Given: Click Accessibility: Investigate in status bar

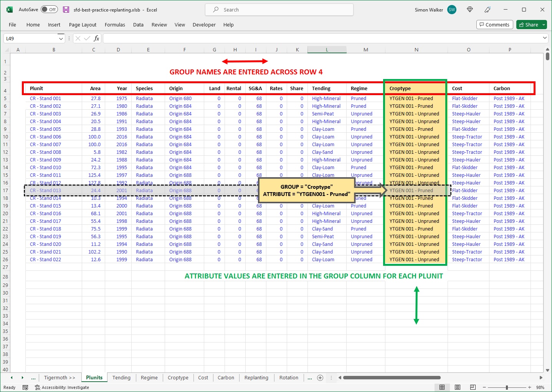Looking at the screenshot, I should (62, 387).
